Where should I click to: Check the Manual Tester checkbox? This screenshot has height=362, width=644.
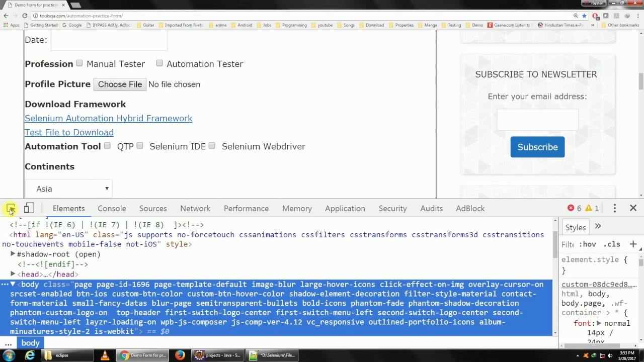[x=79, y=63]
